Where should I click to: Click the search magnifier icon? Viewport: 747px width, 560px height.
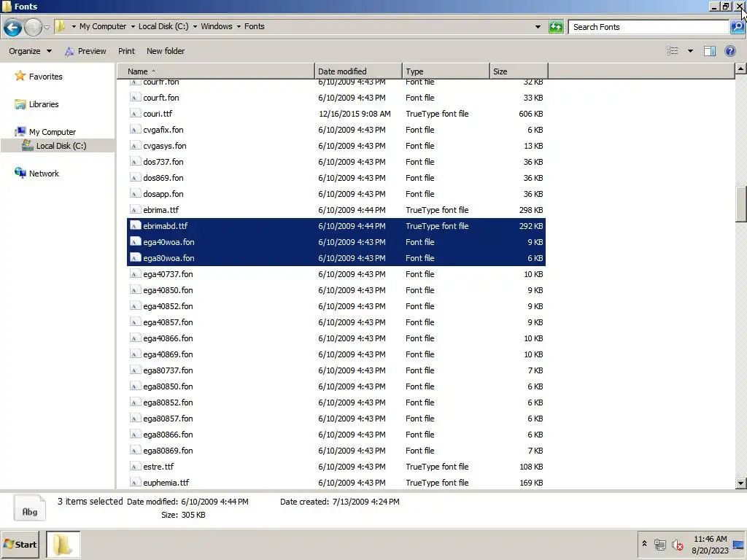pos(737,27)
